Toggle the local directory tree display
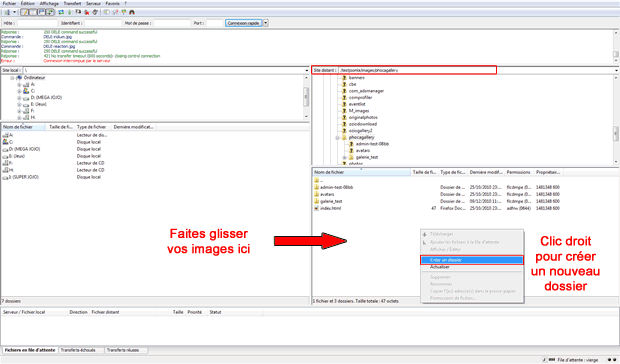 pyautogui.click(x=33, y=12)
